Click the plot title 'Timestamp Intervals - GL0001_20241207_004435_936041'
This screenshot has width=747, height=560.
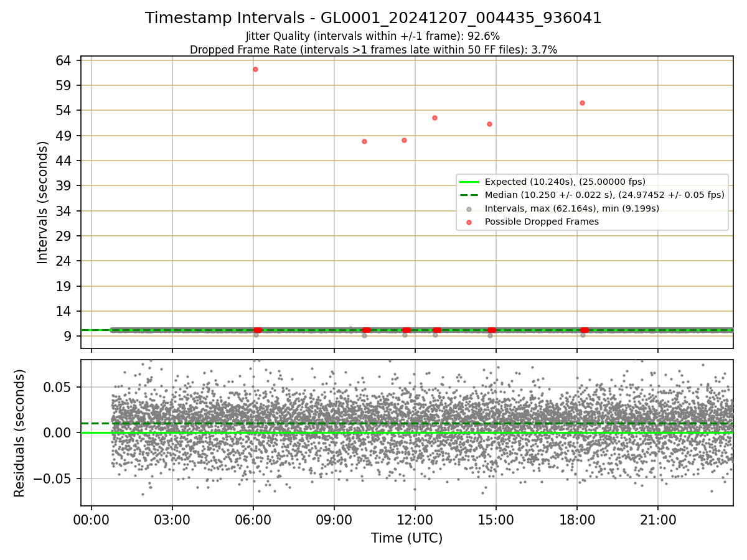click(374, 18)
